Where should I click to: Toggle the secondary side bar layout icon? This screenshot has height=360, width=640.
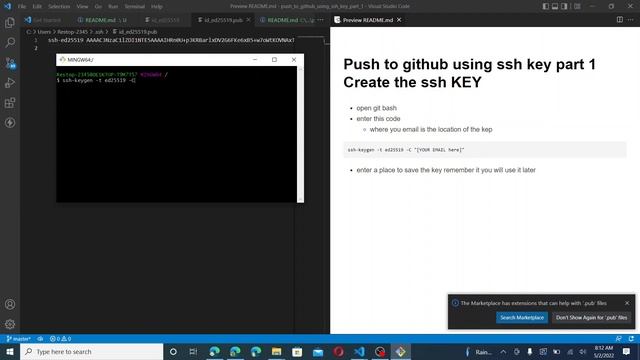click(564, 6)
